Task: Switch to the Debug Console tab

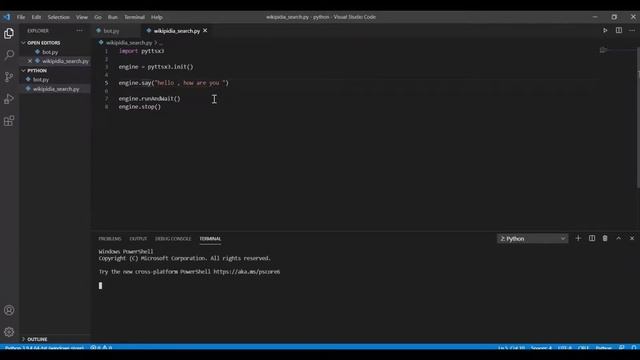Action: coord(173,239)
